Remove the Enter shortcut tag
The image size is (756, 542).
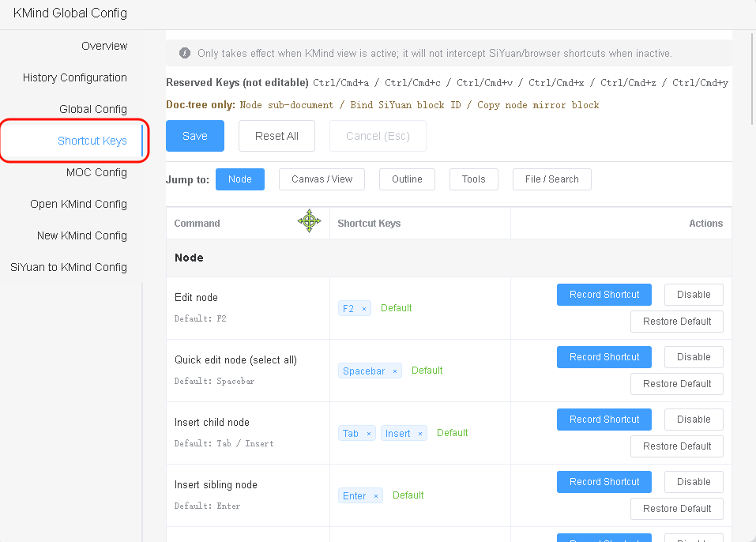point(376,495)
